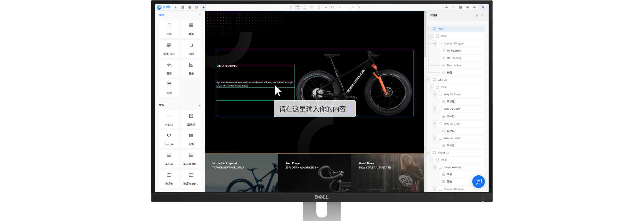The width and height of the screenshot is (644, 221).
Task: Click the I AM A HEADING text on canvas
Action: tap(227, 66)
